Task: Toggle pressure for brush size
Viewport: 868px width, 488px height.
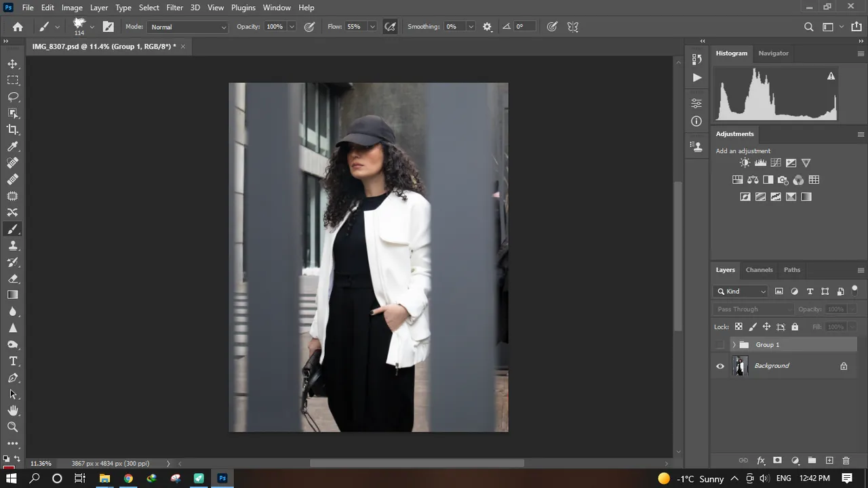Action: (552, 27)
